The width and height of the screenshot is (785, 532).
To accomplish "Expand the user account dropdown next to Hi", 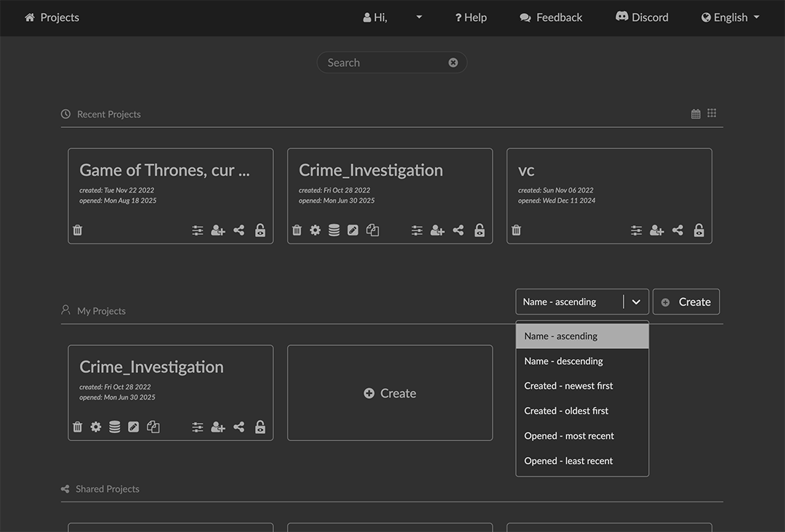I will [419, 17].
